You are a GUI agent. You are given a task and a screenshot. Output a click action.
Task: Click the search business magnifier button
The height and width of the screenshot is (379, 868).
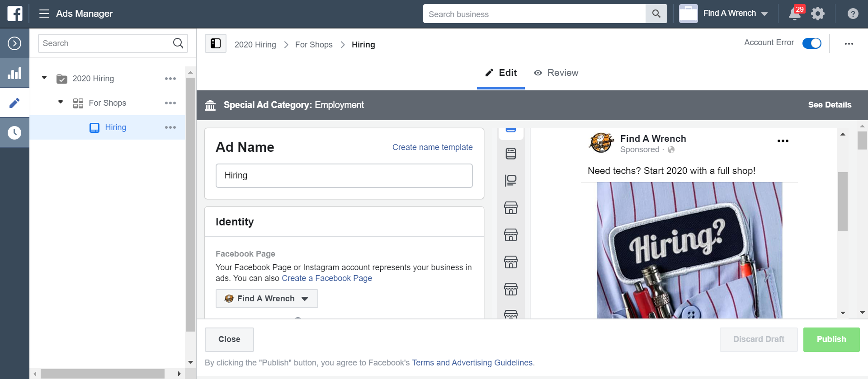656,14
